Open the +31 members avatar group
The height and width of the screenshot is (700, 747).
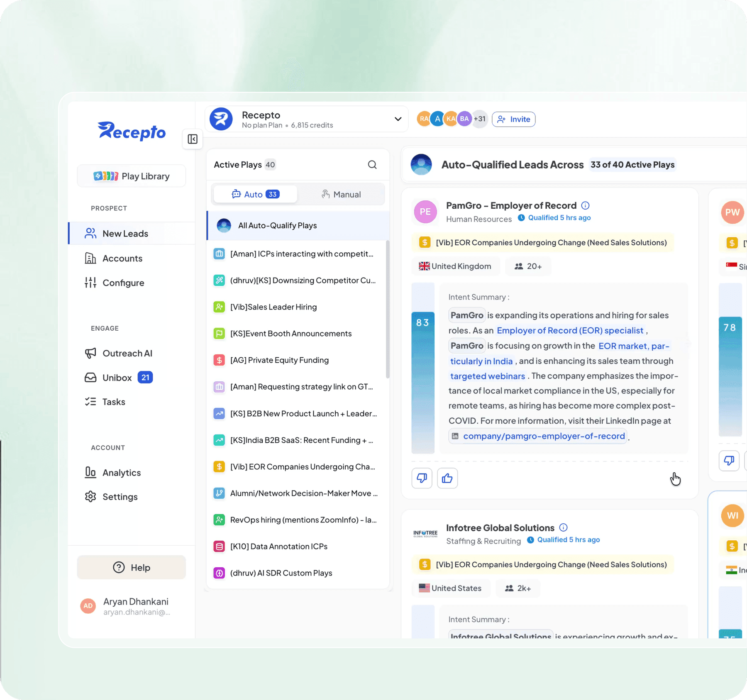coord(480,119)
